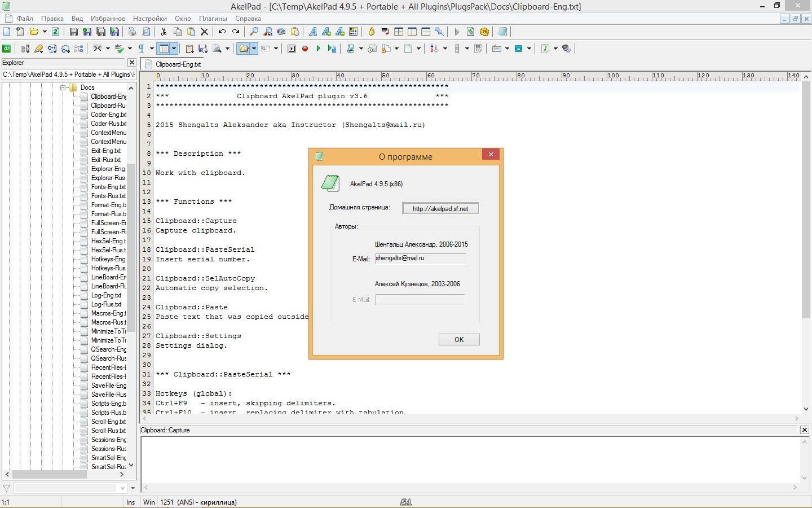Open the color theme palette icon
The image size is (812, 508).
(x=353, y=32)
